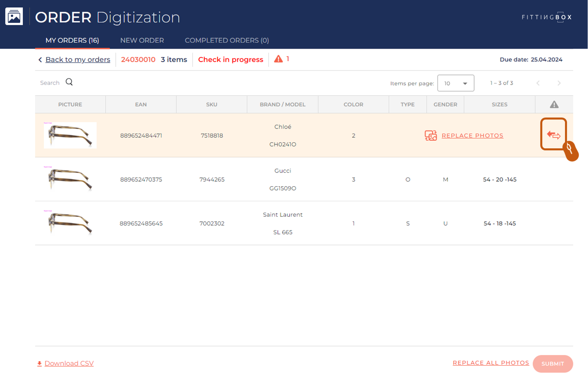
Task: Click the Replace Photos link
Action: [472, 135]
